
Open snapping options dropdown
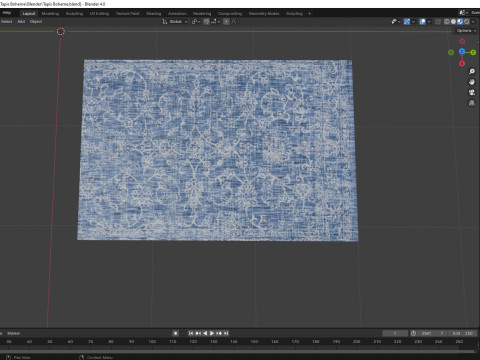pyautogui.click(x=215, y=22)
